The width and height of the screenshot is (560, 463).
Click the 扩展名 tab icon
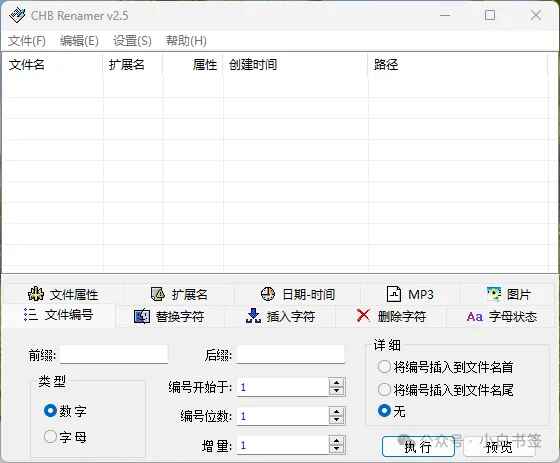(158, 294)
